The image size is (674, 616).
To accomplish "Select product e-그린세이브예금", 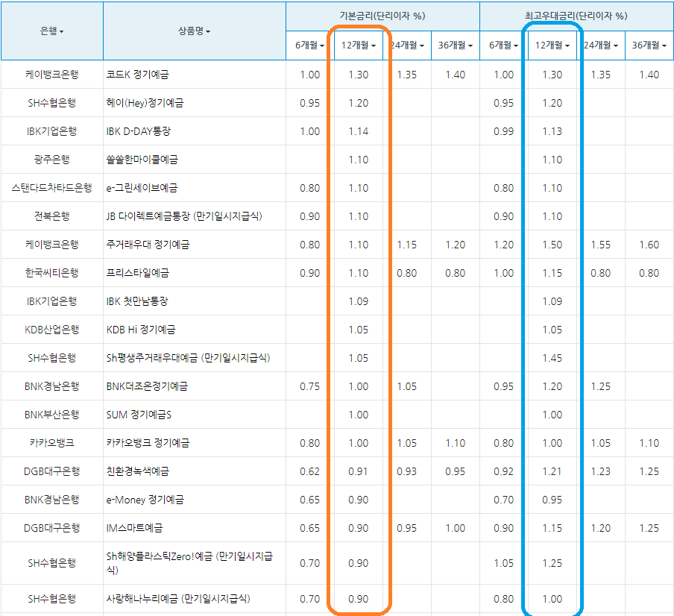I will [142, 188].
